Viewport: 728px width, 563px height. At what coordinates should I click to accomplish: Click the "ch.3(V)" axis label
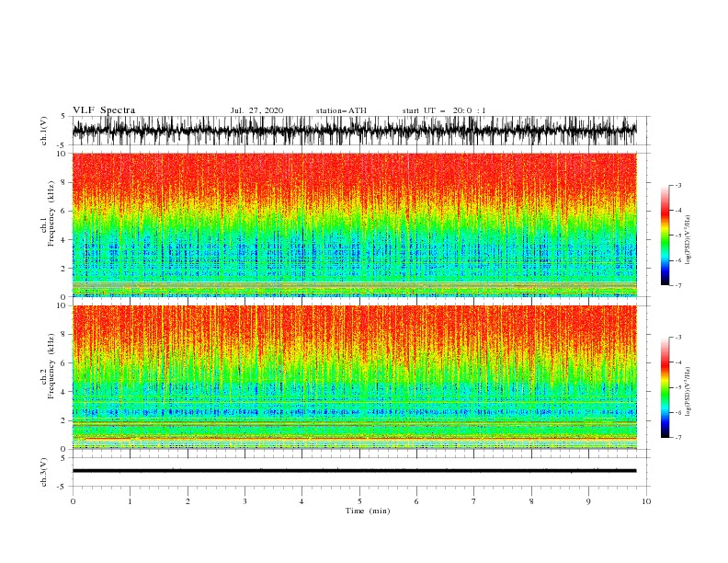[x=44, y=472]
